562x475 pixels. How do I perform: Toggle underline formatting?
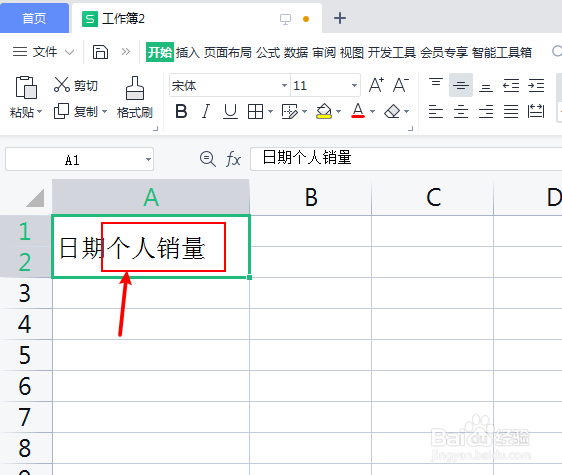(230, 111)
